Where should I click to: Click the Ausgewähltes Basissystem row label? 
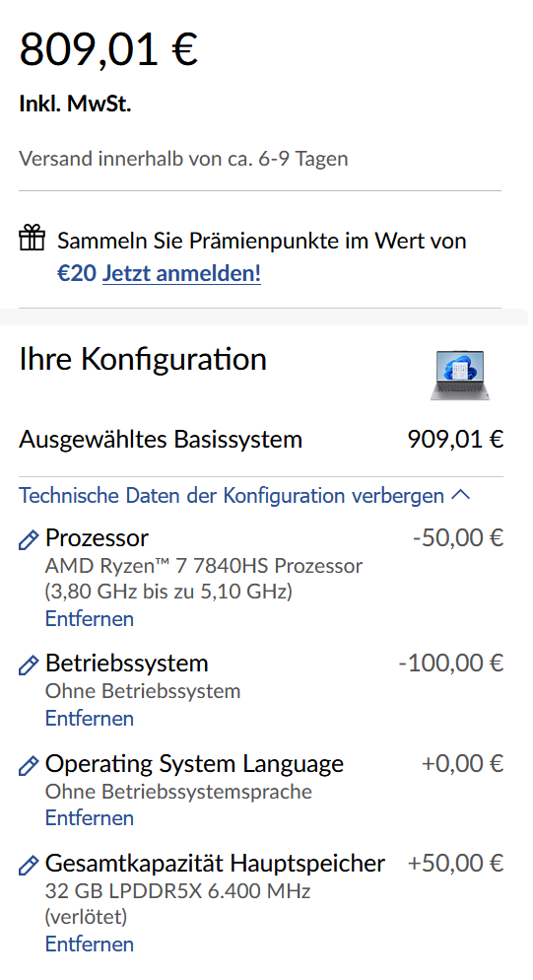[161, 440]
